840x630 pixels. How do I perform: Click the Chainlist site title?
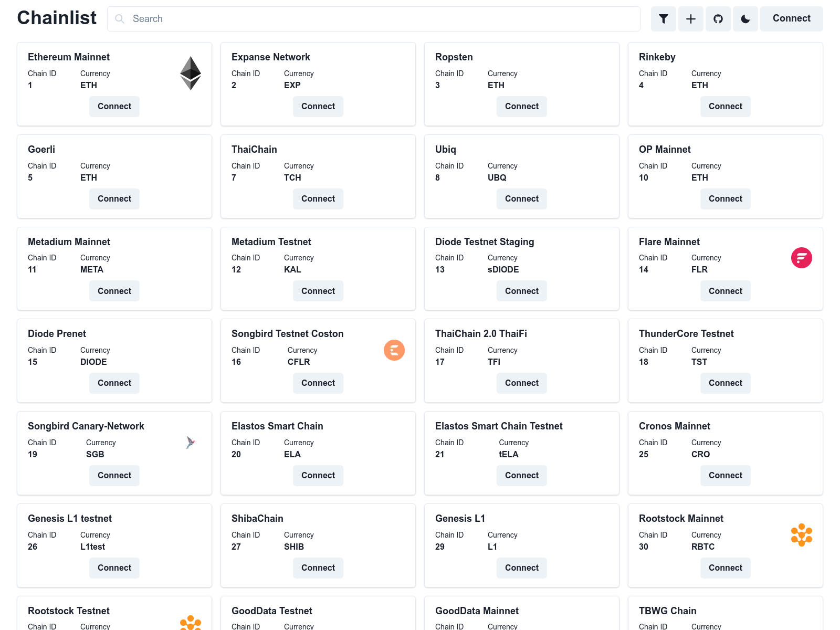(x=57, y=18)
